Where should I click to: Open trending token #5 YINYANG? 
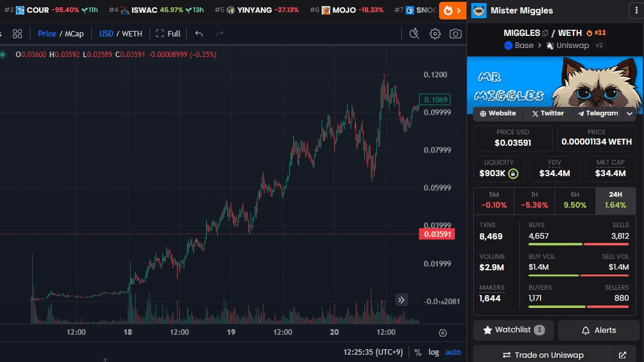[x=257, y=10]
